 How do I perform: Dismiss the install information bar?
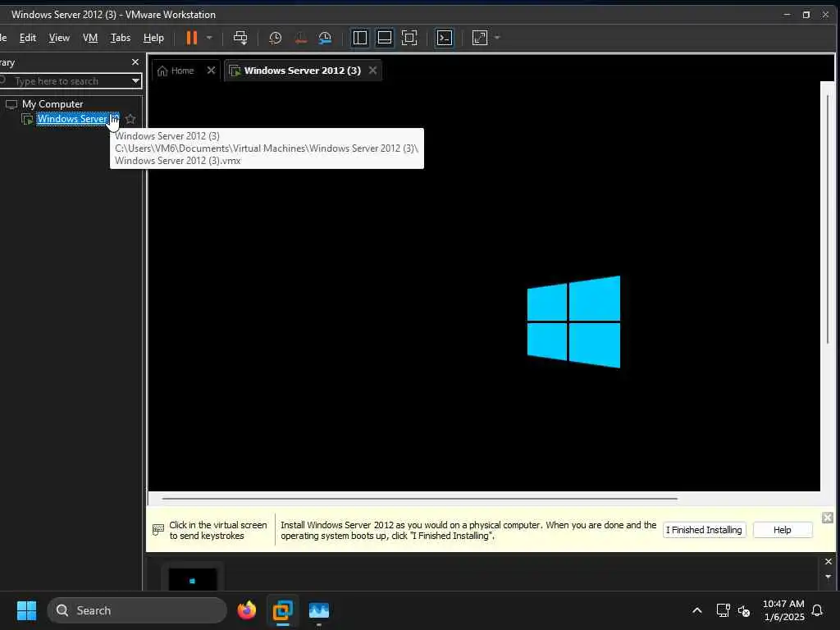(x=827, y=517)
